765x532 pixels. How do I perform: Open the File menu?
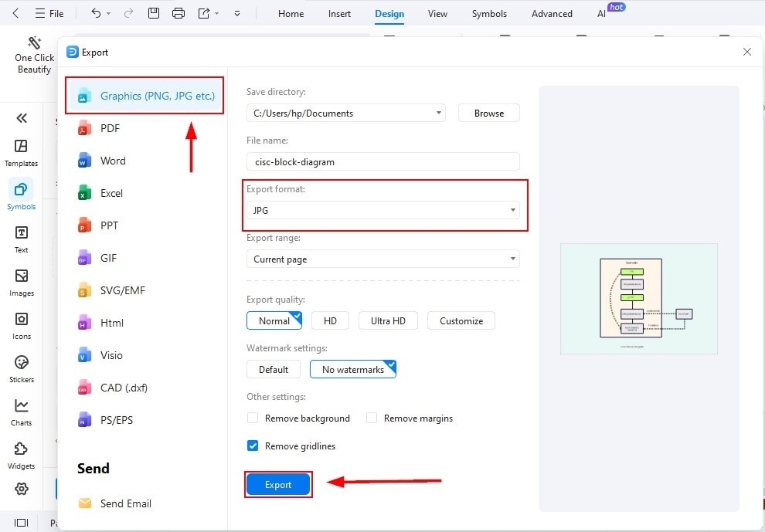tap(49, 13)
